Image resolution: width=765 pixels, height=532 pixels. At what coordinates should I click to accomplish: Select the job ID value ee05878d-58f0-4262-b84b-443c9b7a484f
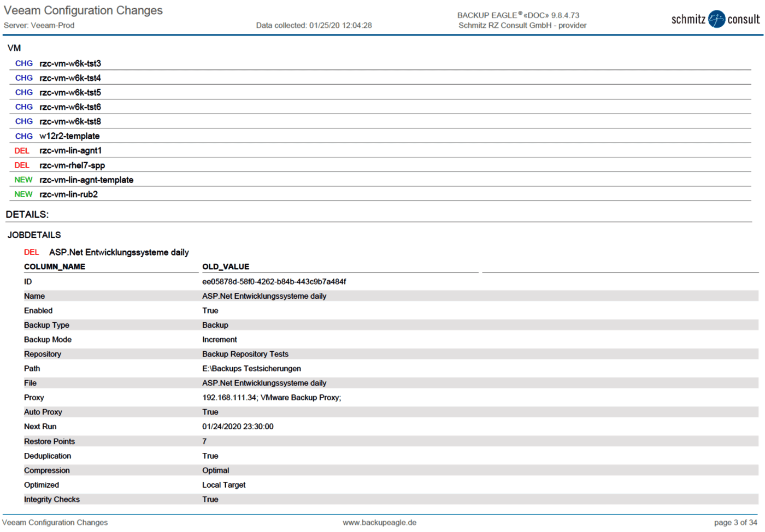coord(274,282)
